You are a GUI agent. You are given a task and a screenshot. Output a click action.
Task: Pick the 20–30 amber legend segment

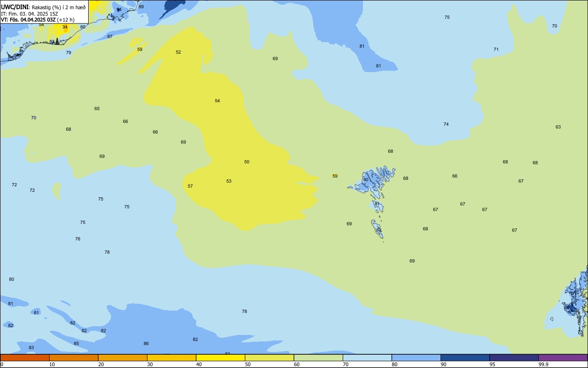pos(123,357)
